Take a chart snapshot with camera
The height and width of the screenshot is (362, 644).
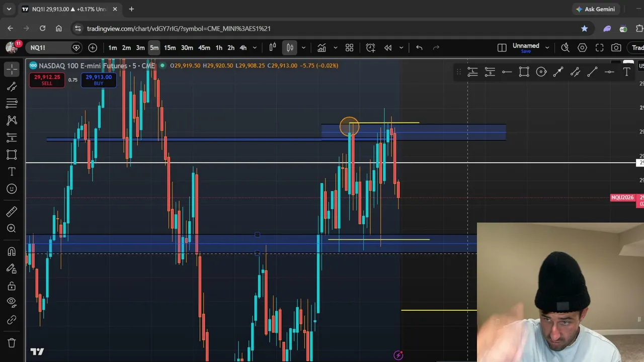click(616, 48)
